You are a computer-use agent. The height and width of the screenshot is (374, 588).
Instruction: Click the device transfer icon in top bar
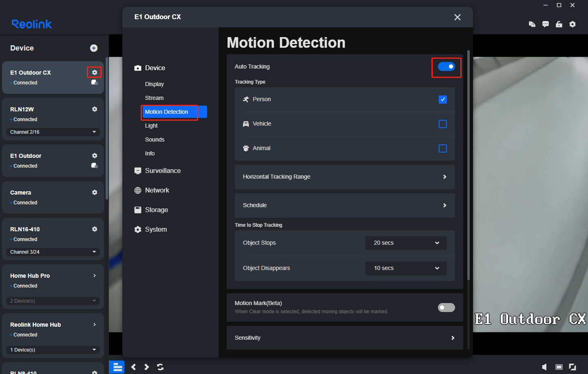tap(532, 24)
